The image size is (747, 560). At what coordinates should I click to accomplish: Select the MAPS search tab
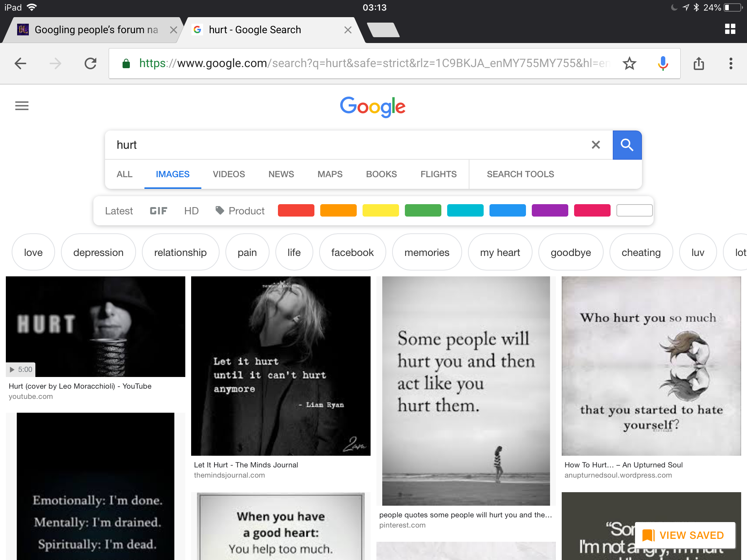[330, 174]
